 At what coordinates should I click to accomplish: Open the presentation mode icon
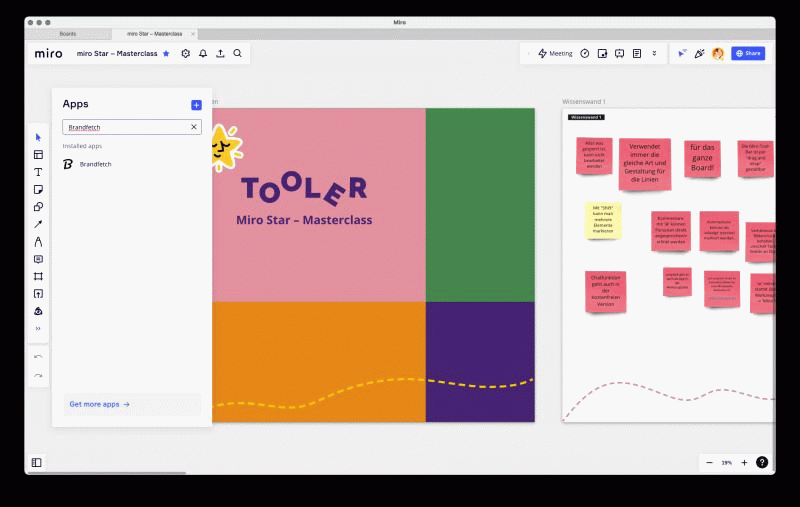tap(619, 54)
